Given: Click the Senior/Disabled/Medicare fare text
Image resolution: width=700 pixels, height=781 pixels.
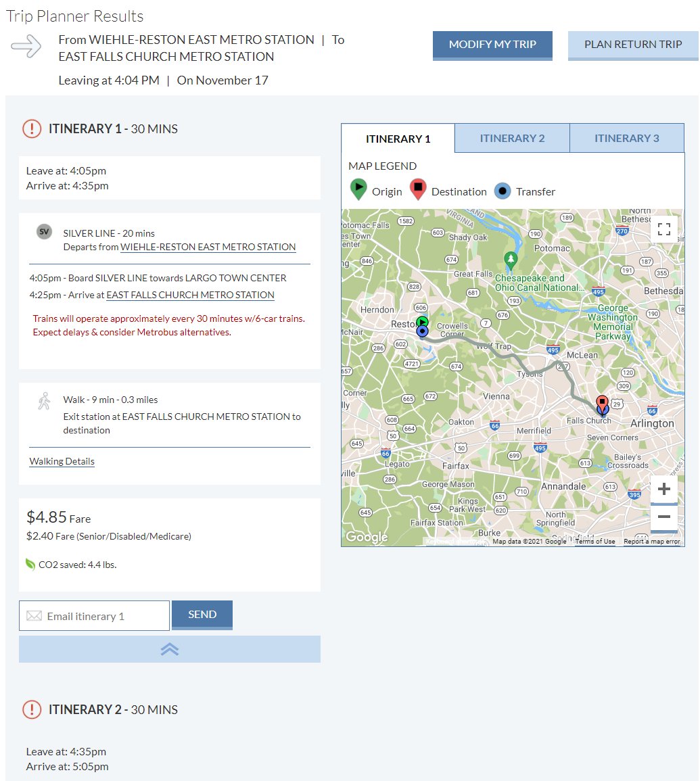Looking at the screenshot, I should tap(109, 536).
